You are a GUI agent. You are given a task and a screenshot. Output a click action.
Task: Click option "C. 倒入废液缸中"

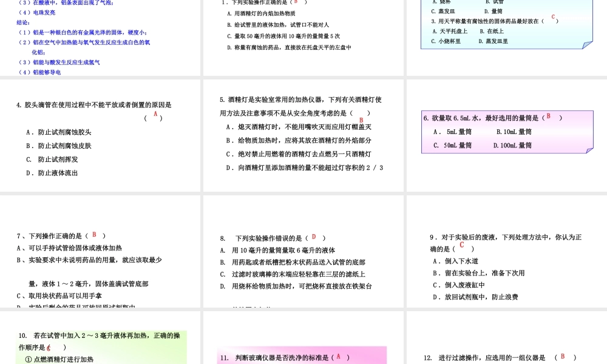(x=459, y=285)
